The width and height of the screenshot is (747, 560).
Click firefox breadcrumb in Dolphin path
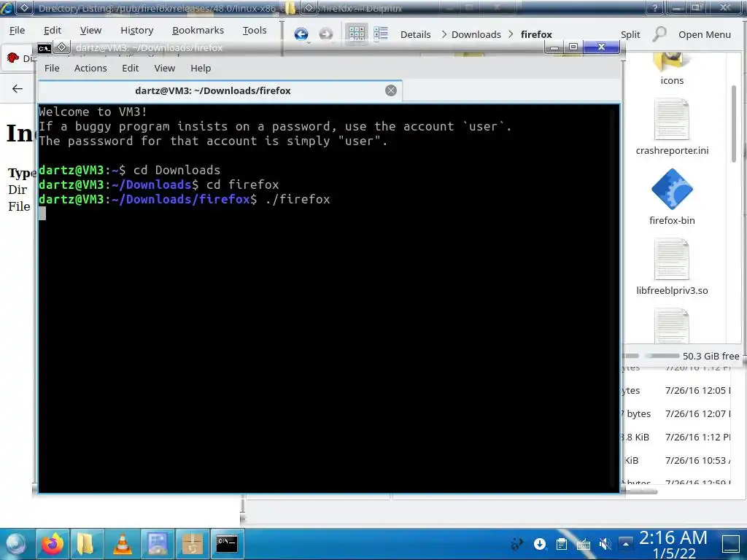[x=536, y=34]
